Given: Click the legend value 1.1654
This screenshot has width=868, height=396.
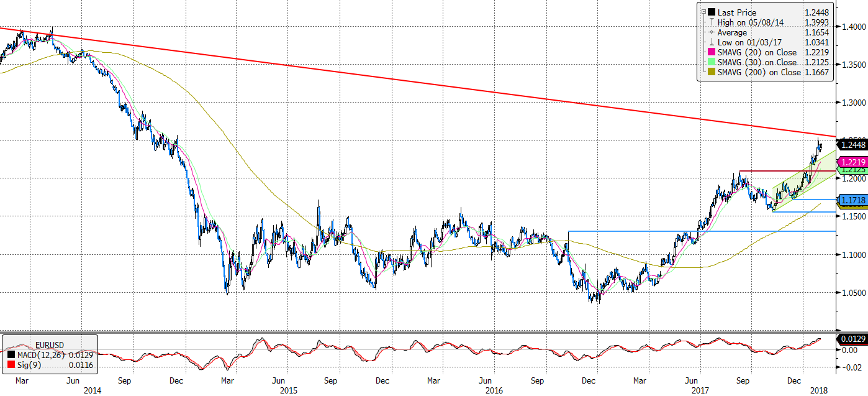Looking at the screenshot, I should point(817,32).
